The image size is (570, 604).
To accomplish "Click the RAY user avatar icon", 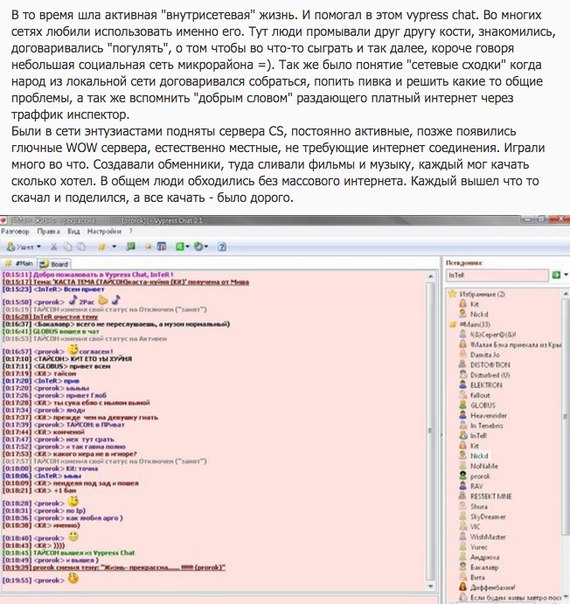I will click(463, 486).
